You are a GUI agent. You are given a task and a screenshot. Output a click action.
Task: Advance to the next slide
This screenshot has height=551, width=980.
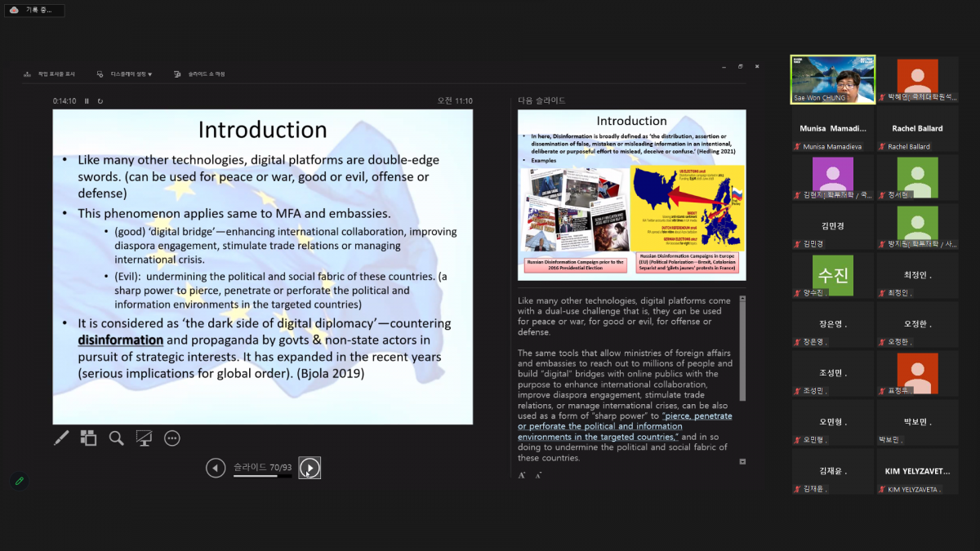coord(310,468)
